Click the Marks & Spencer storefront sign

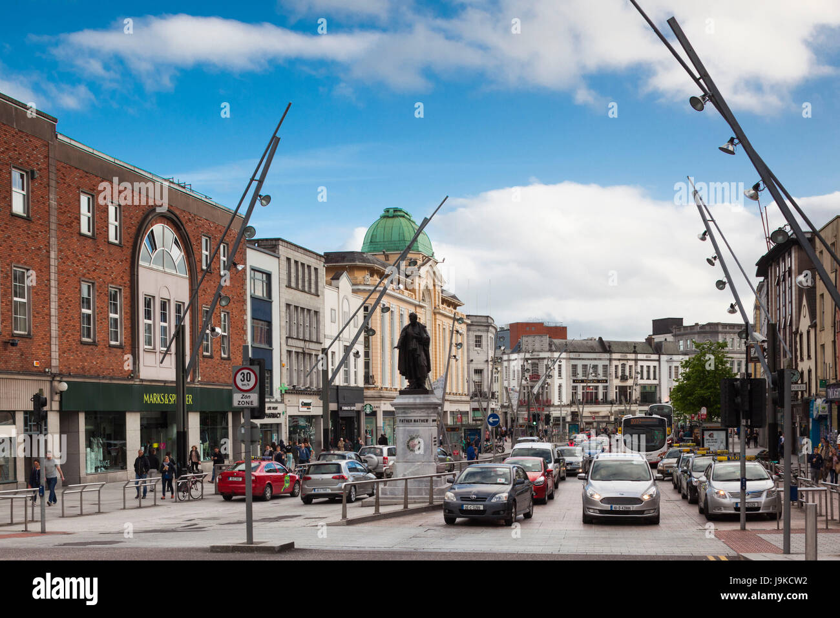(x=167, y=398)
